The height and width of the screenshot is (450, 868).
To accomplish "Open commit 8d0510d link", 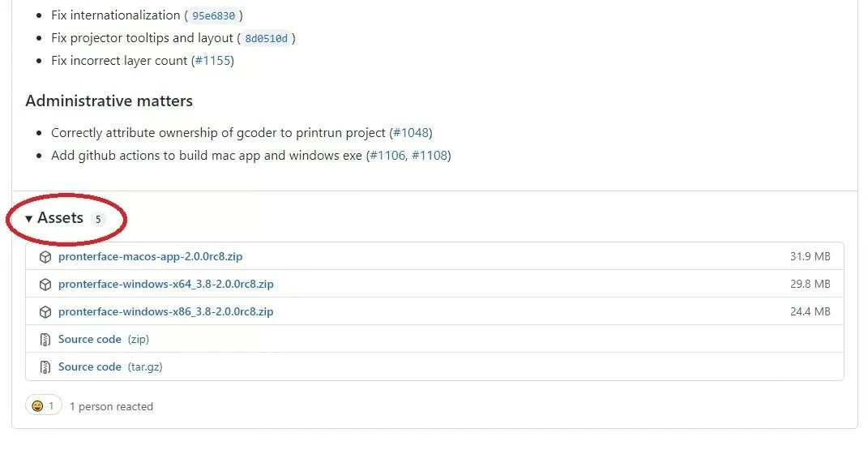I will (266, 38).
